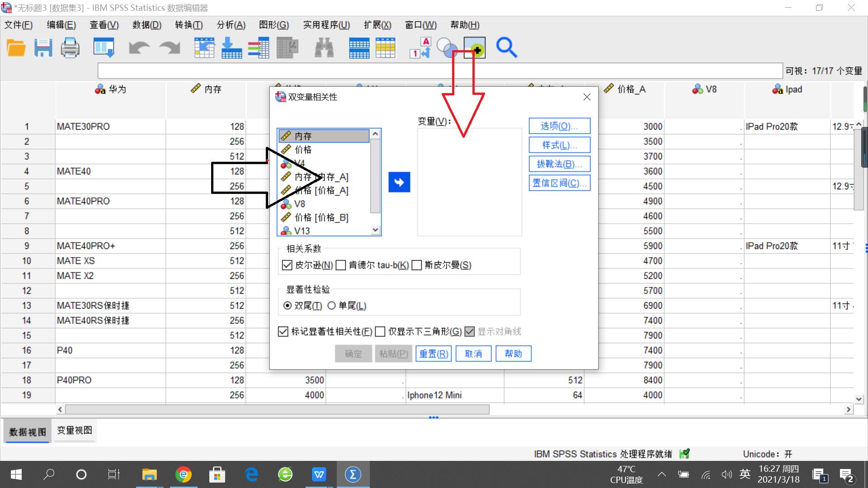The height and width of the screenshot is (488, 868).
Task: Insert variable toolbar icon
Action: [x=385, y=48]
